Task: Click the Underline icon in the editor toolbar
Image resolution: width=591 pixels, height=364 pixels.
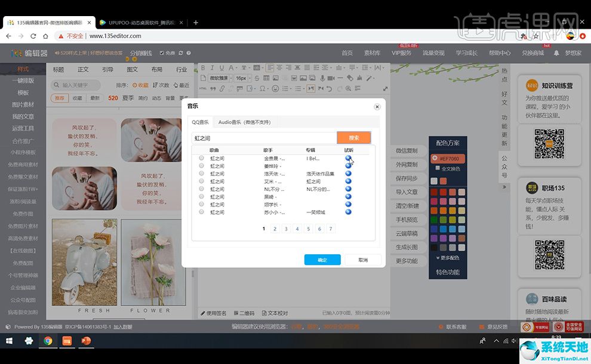Action: 221,68
